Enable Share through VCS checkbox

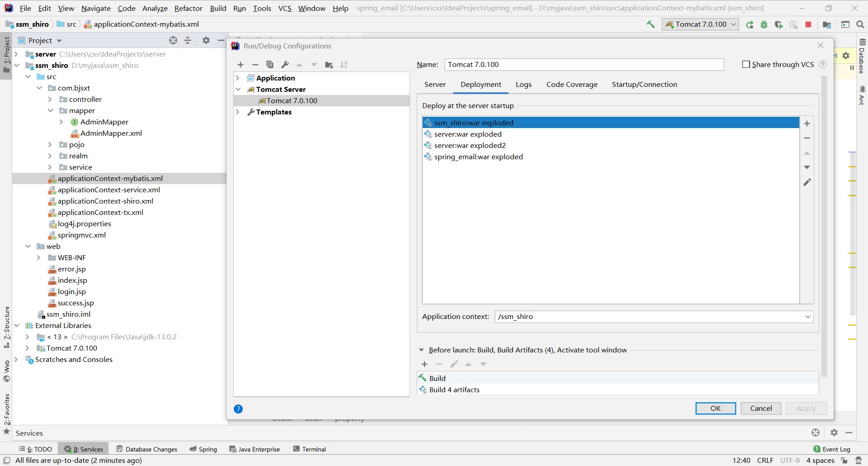[746, 64]
